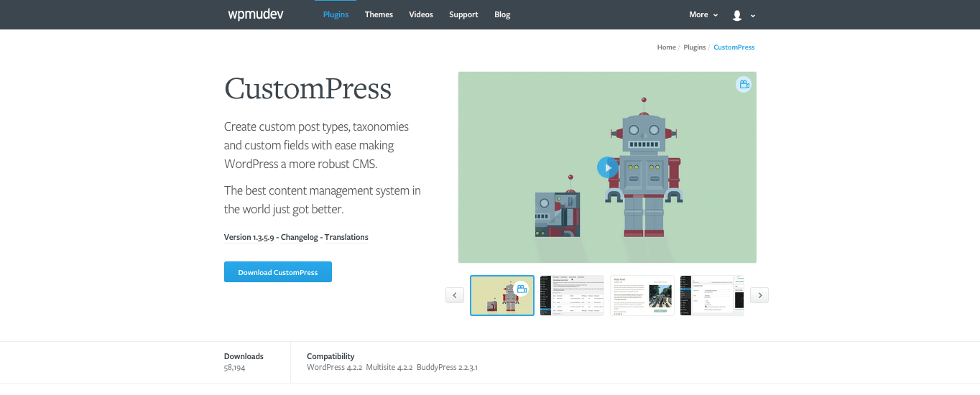This screenshot has height=395, width=980.
Task: Select the fourth admin screenshot thumbnail
Action: tap(712, 295)
